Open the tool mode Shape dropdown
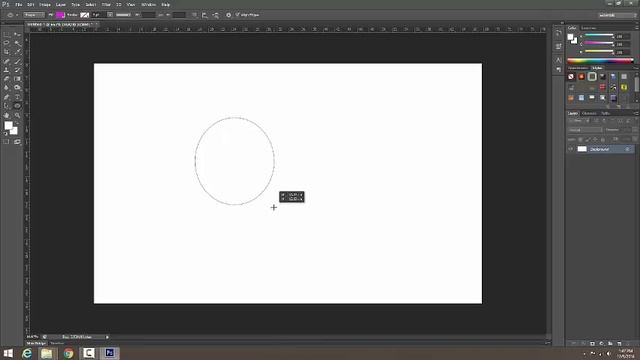Viewport: 640px width, 360px height. tap(33, 15)
